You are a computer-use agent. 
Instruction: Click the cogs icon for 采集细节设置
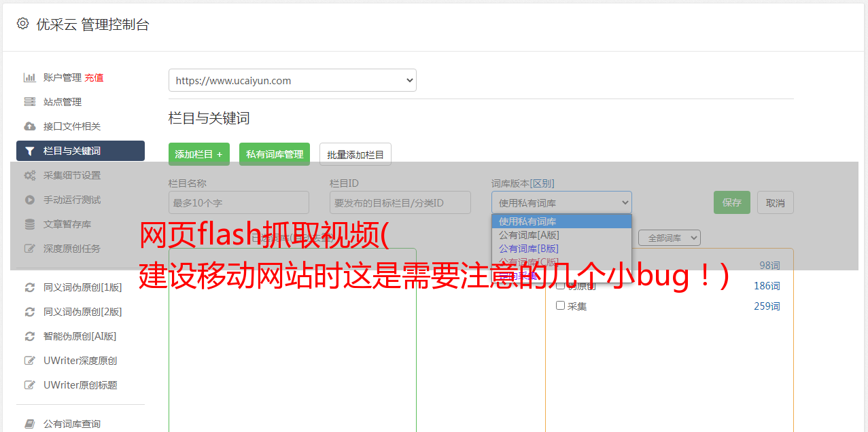coord(30,175)
